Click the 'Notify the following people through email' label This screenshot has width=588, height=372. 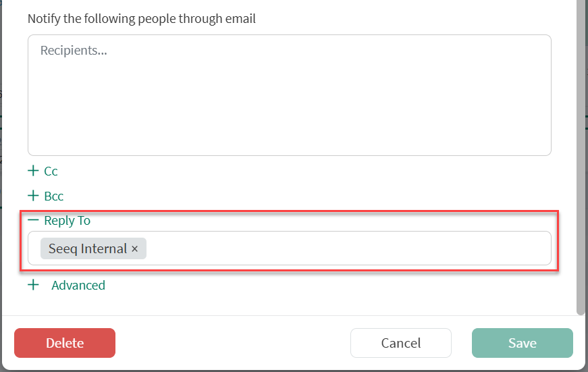[x=142, y=19]
